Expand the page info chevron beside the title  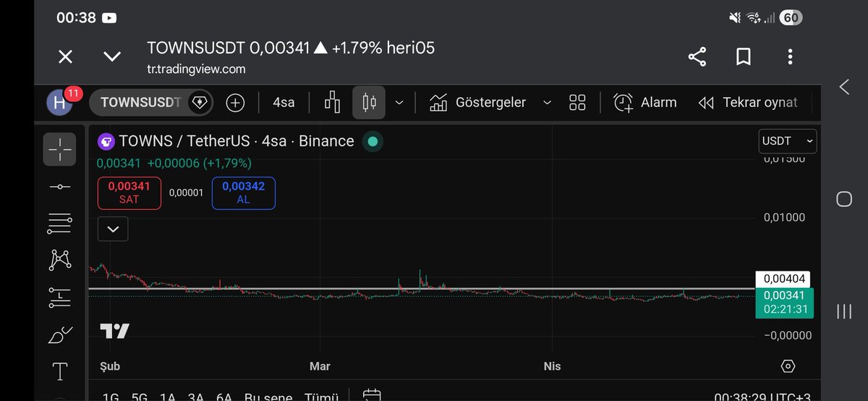point(111,57)
